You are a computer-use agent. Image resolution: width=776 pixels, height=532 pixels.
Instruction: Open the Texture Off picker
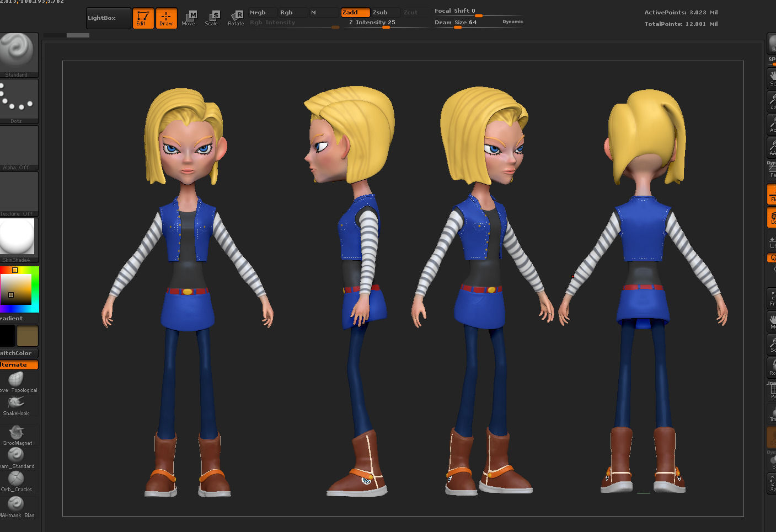(x=19, y=194)
